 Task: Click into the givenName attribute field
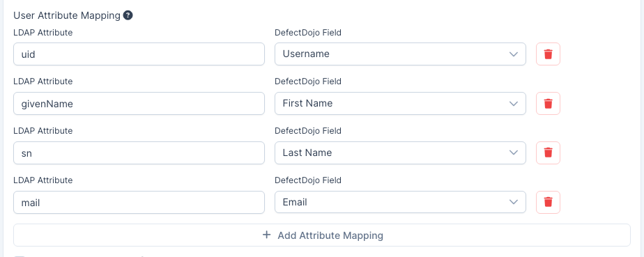[x=139, y=104]
